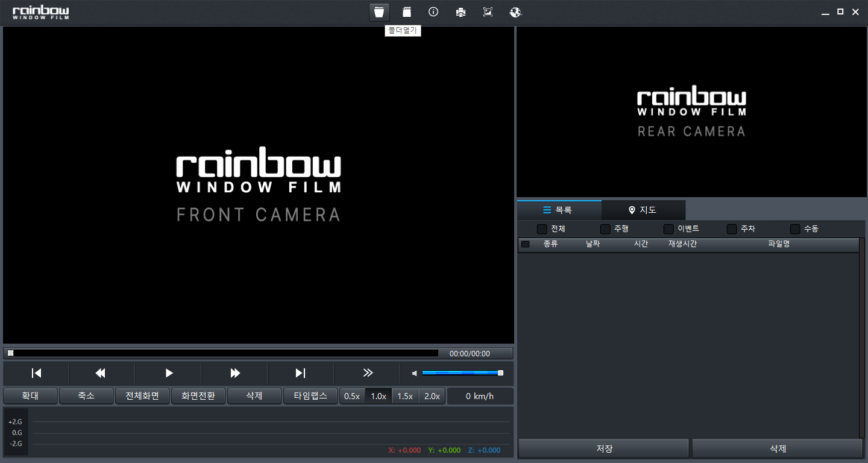Skip to the next file

point(300,373)
